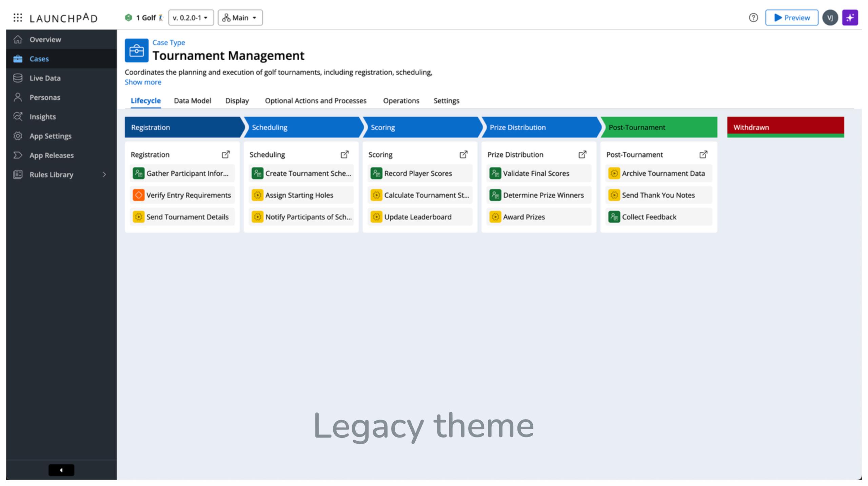Open Live Data from the sidebar
This screenshot has height=486, width=868.
[18, 78]
